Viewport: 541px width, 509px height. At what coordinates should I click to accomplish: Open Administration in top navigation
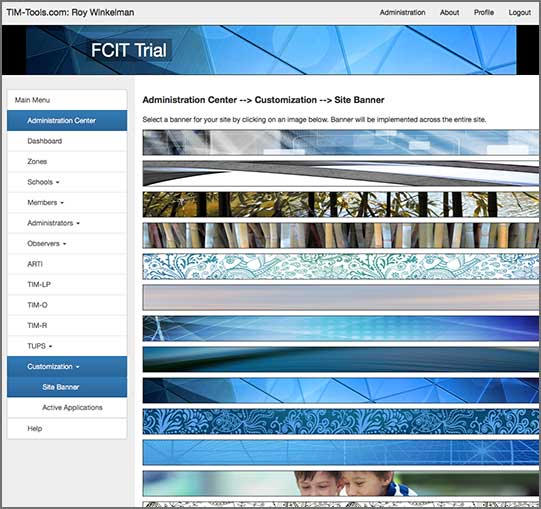tap(402, 12)
